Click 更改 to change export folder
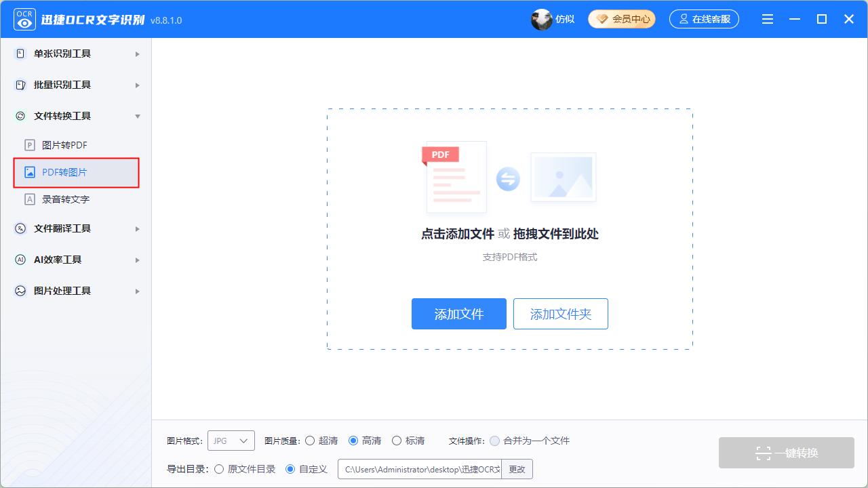The image size is (868, 488). (517, 469)
